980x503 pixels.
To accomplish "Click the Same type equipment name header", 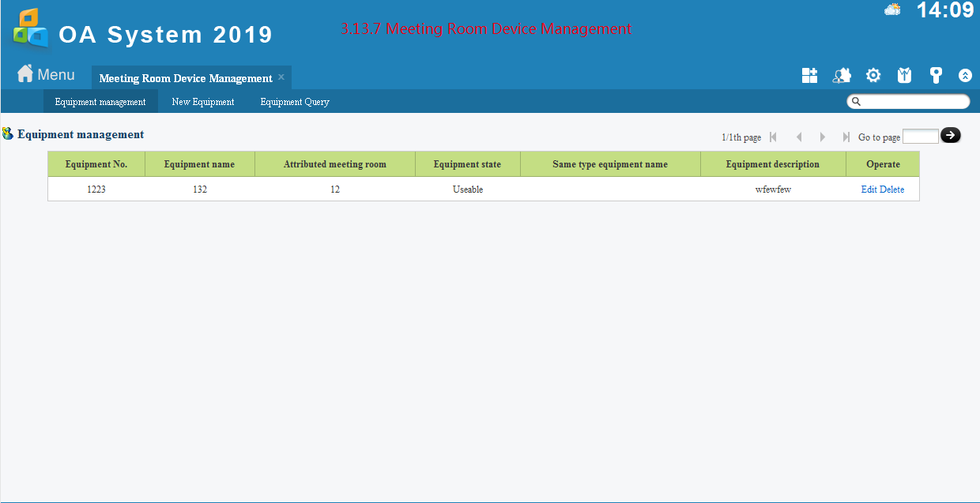I will [610, 164].
